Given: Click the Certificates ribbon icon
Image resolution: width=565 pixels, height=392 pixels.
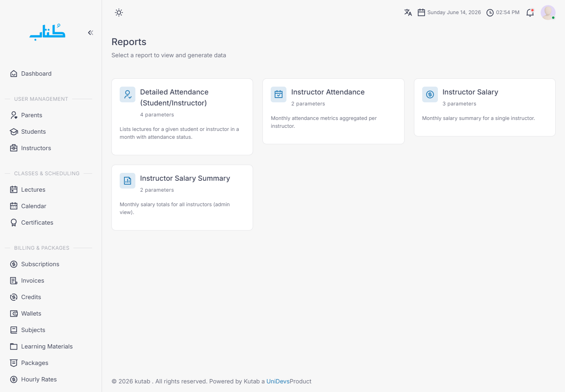Looking at the screenshot, I should 14,223.
